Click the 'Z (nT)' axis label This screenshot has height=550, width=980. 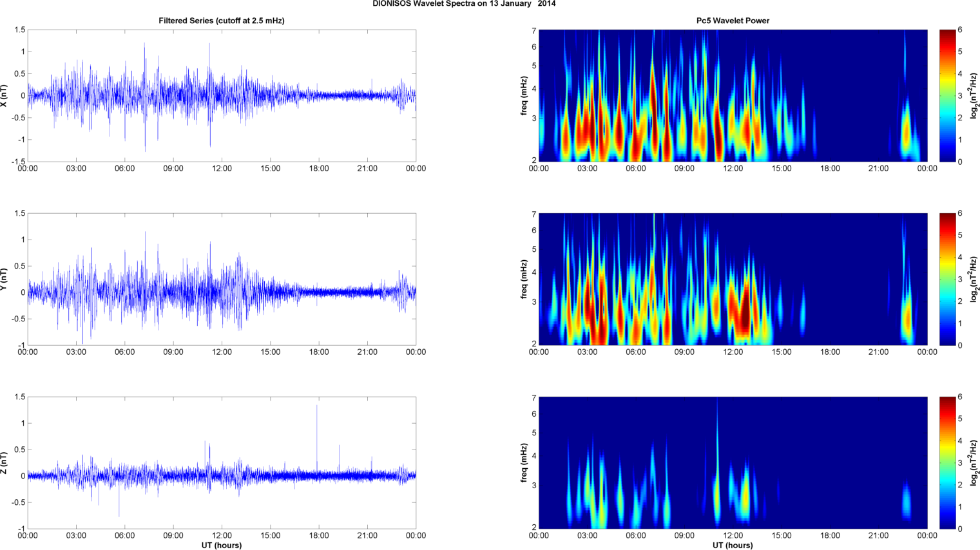5,462
